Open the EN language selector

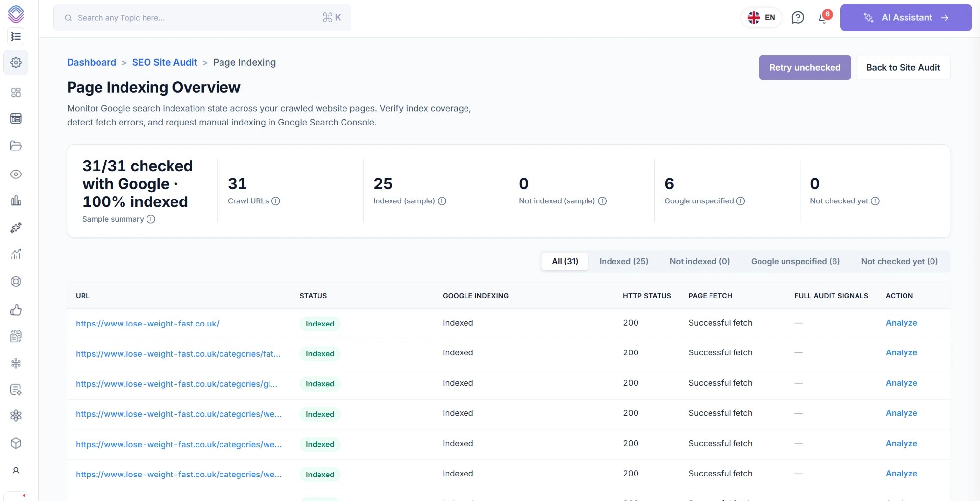[x=761, y=18]
